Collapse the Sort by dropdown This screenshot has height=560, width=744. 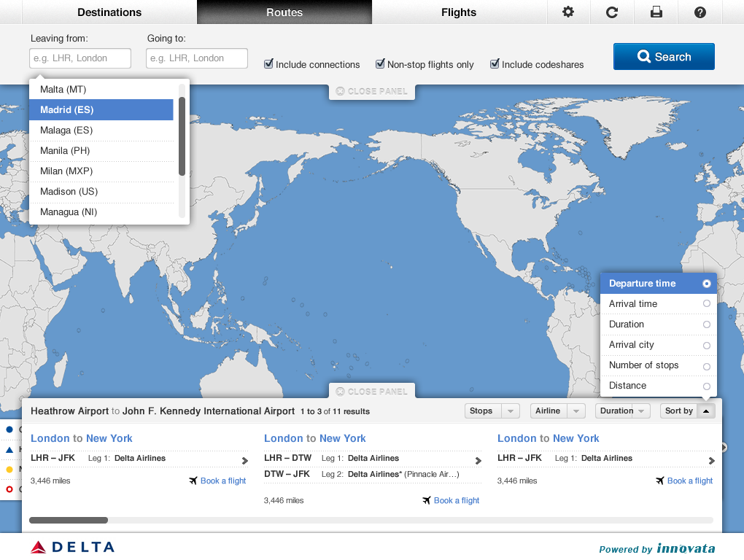coord(687,411)
